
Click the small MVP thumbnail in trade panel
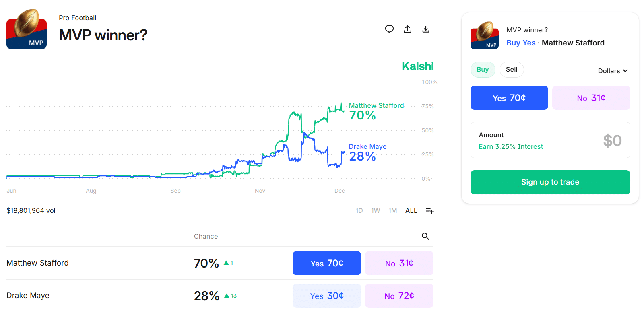[x=485, y=36]
